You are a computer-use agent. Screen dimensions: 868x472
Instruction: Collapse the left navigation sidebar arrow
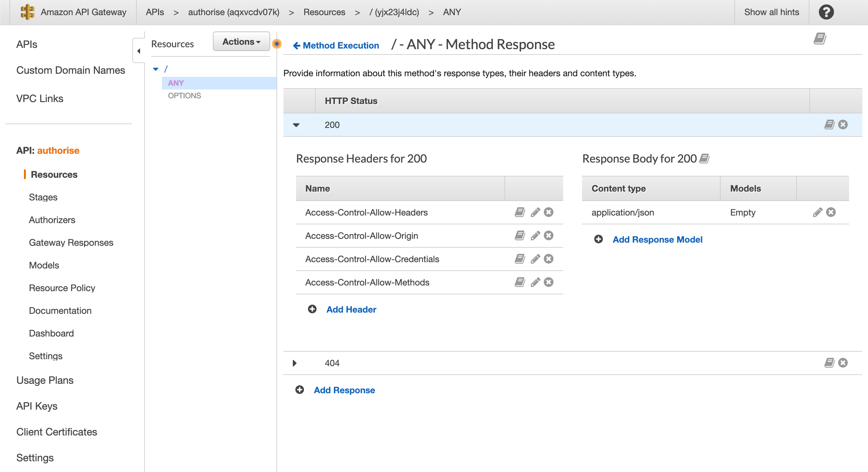(x=139, y=51)
